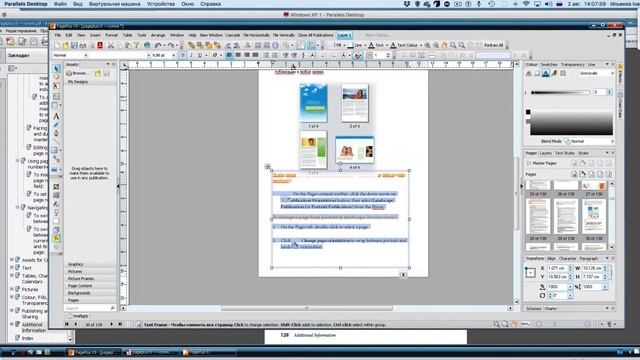640x360 pixels.
Task: Set centre text alignment
Action: tap(238, 55)
